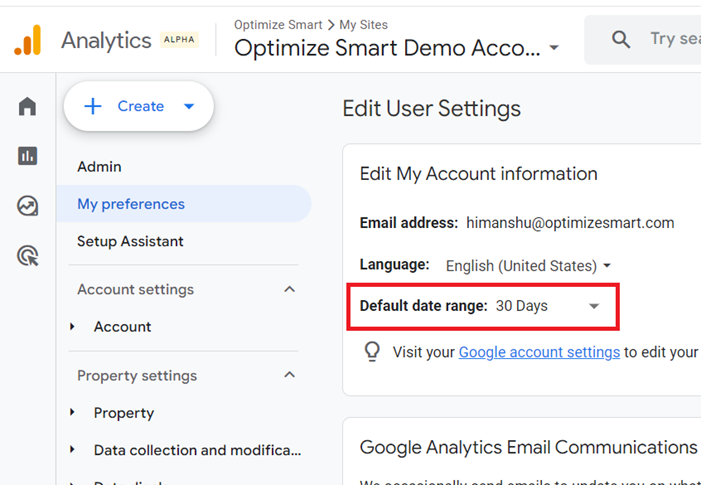Click the Optimize Smart breadcrumb
Image resolution: width=701 pixels, height=485 pixels.
click(x=278, y=25)
